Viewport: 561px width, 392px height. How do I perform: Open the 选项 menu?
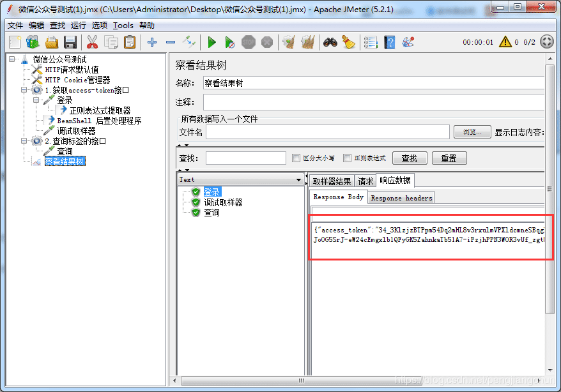[x=99, y=26]
